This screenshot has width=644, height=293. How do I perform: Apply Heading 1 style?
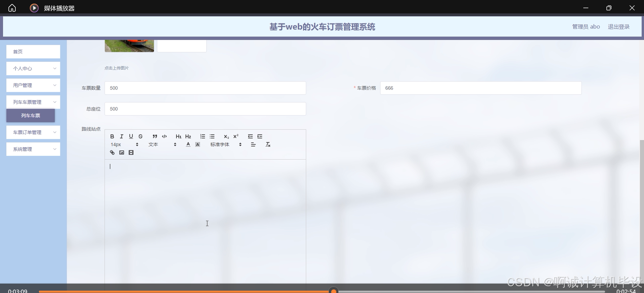click(x=178, y=136)
